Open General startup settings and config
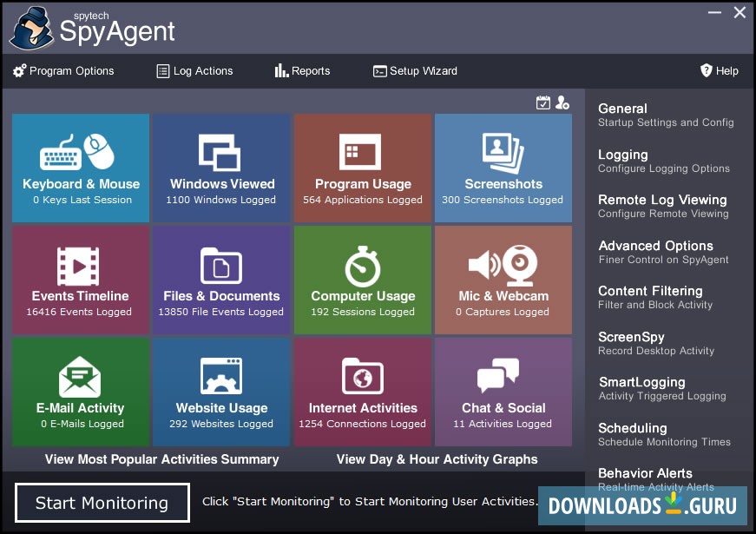This screenshot has width=756, height=534. tap(666, 115)
